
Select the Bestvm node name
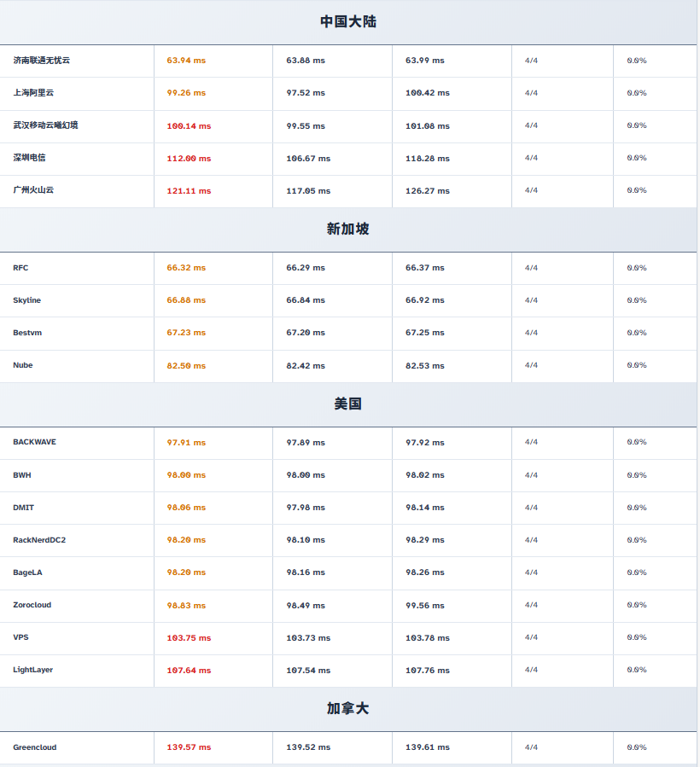pyautogui.click(x=27, y=333)
